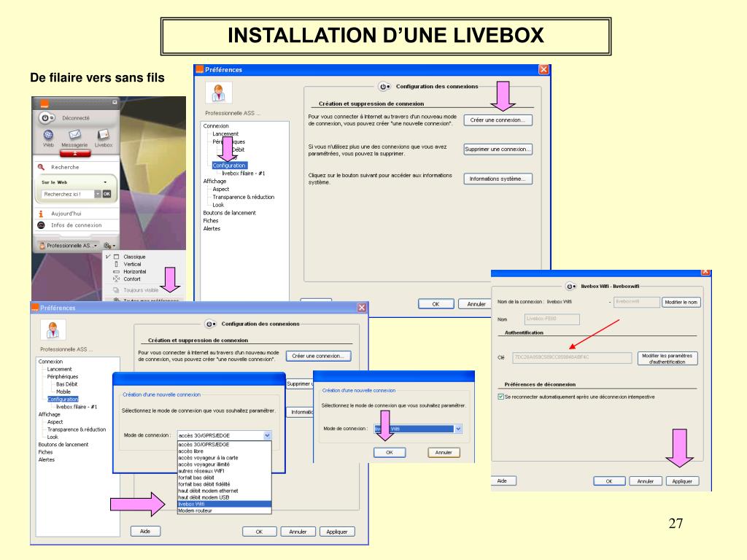Image resolution: width=747 pixels, height=560 pixels.
Task: Click 'Informations système...' button
Action: pyautogui.click(x=498, y=179)
